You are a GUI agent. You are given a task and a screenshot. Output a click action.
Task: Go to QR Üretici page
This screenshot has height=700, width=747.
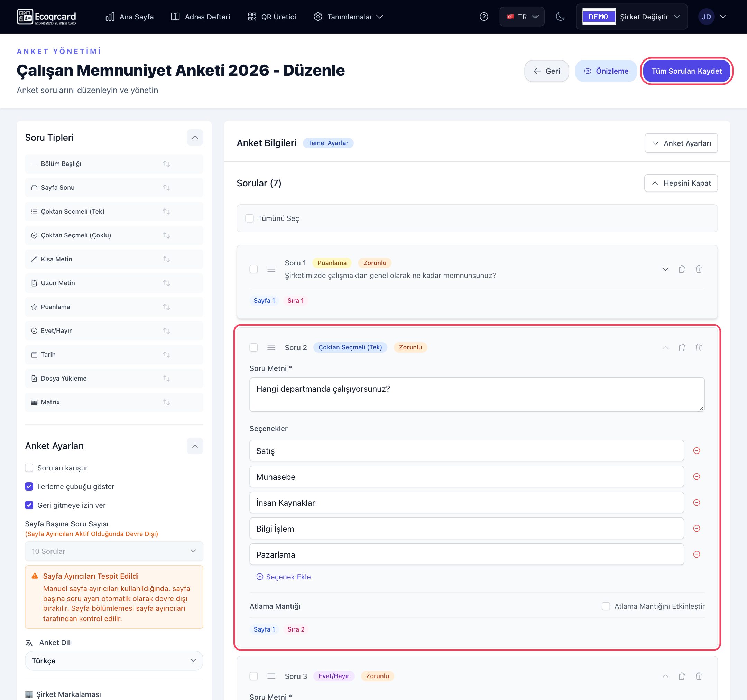click(x=272, y=17)
